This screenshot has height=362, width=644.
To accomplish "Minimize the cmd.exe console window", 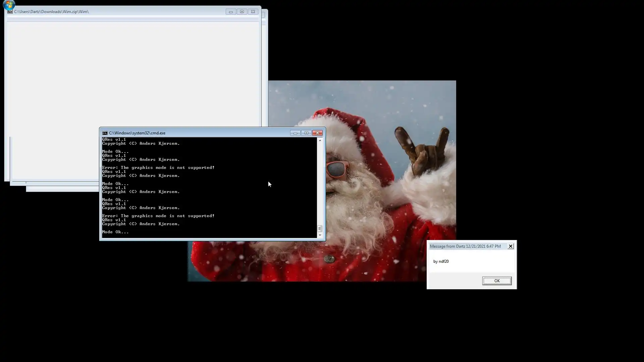I will (x=295, y=133).
